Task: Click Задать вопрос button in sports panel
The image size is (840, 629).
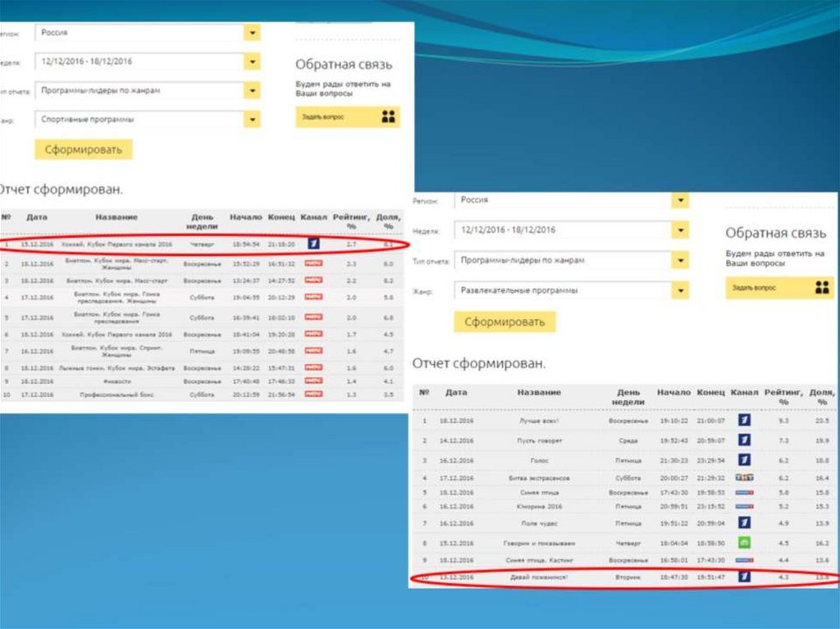Action: pyautogui.click(x=347, y=116)
